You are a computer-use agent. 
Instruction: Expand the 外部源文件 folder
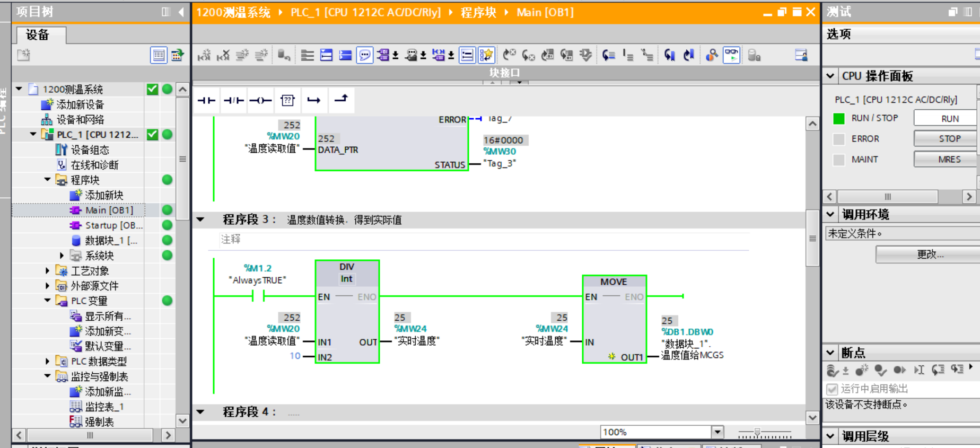point(47,286)
